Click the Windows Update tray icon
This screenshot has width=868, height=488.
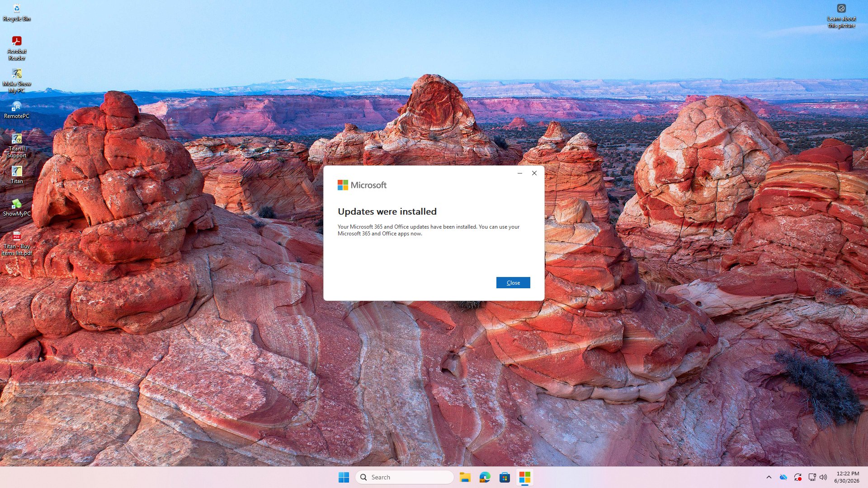[x=798, y=477]
